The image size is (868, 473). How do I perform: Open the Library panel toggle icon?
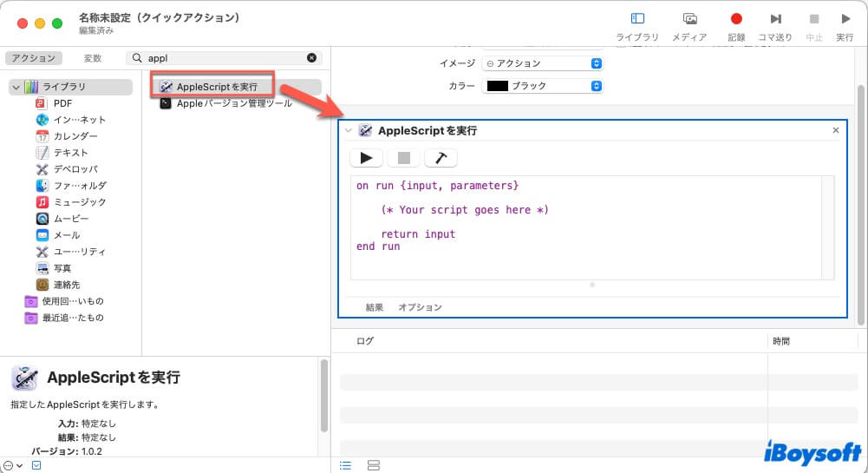637,19
